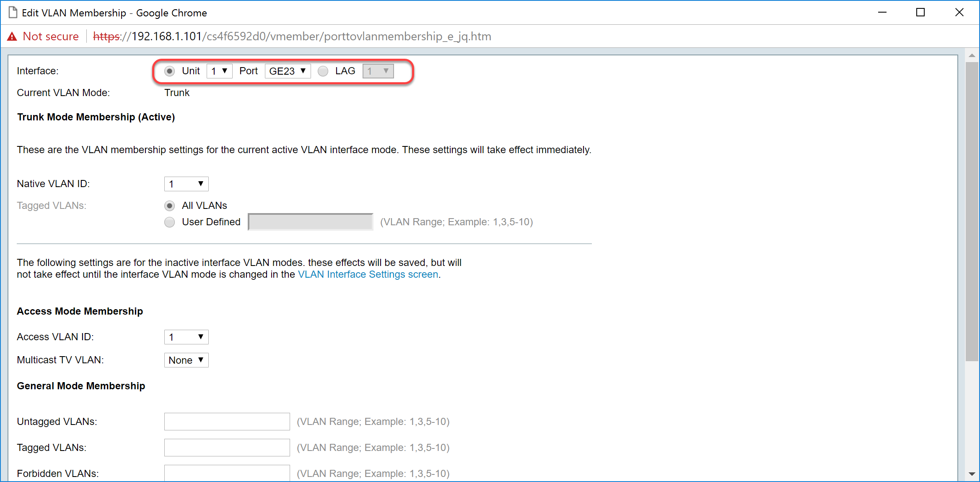Expand the Native VLAN ID dropdown
The width and height of the screenshot is (980, 482).
point(186,184)
